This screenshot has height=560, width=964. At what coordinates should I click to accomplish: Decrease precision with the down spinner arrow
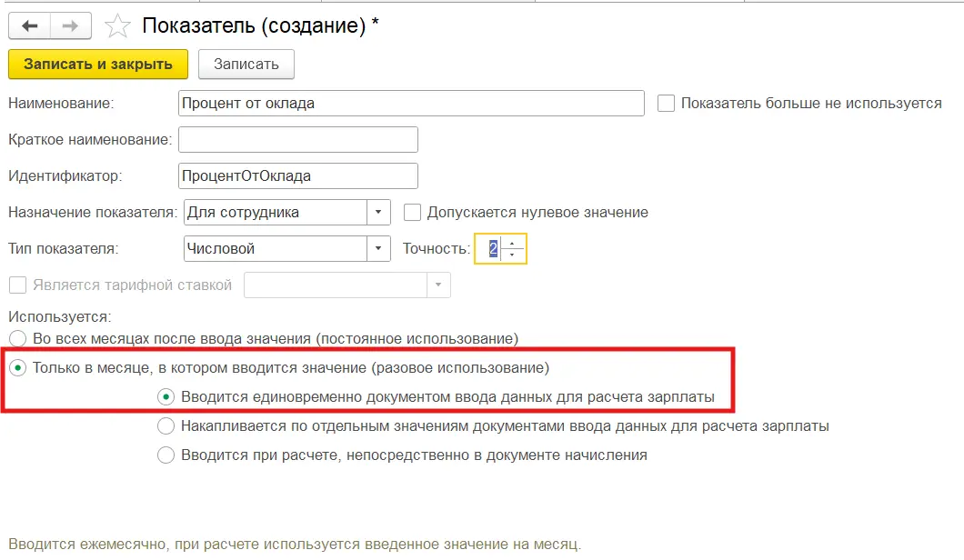(513, 255)
